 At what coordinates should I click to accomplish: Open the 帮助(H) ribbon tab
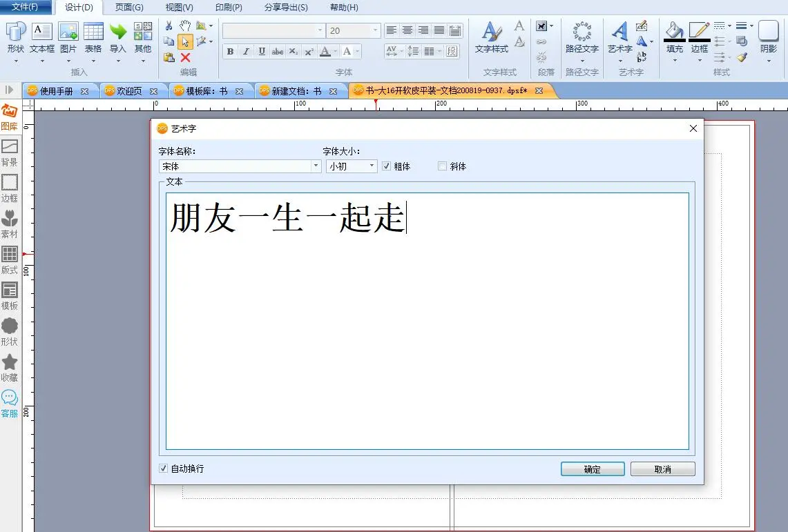click(344, 8)
